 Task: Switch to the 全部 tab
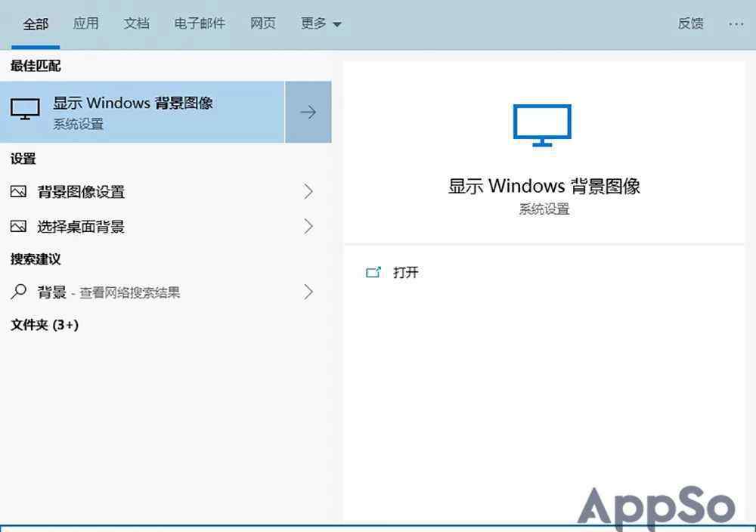click(36, 24)
